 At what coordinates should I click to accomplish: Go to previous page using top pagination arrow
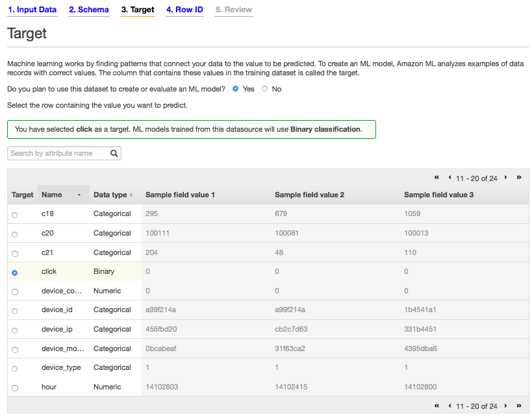tap(450, 177)
